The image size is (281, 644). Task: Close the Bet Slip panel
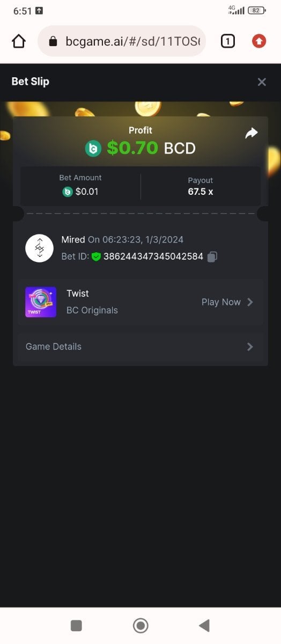point(262,82)
